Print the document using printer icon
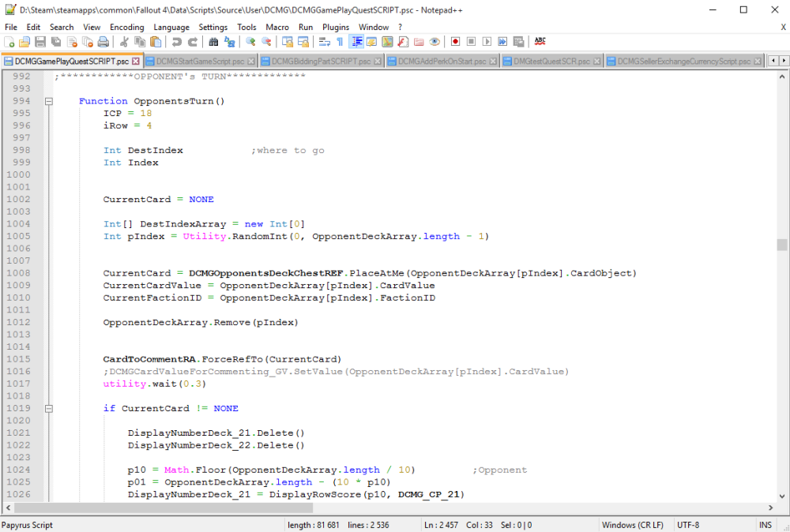Screen dimensions: 790x532 (103, 42)
